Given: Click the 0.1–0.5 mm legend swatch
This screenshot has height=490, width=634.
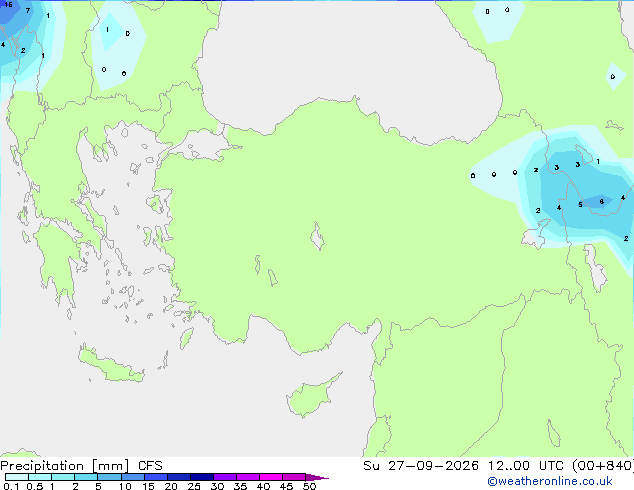Looking at the screenshot, I should coord(17,477).
